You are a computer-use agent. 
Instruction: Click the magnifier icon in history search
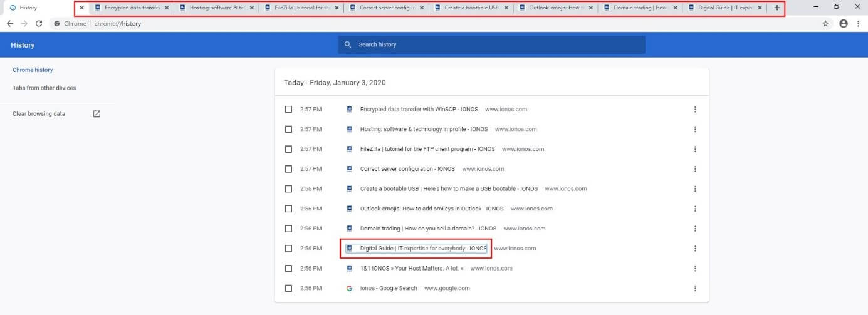coord(348,45)
